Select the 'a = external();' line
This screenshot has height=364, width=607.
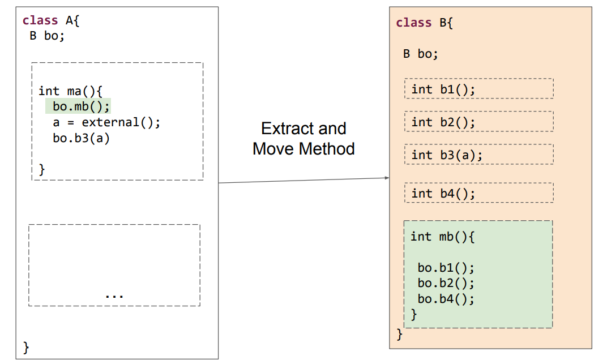tap(106, 123)
